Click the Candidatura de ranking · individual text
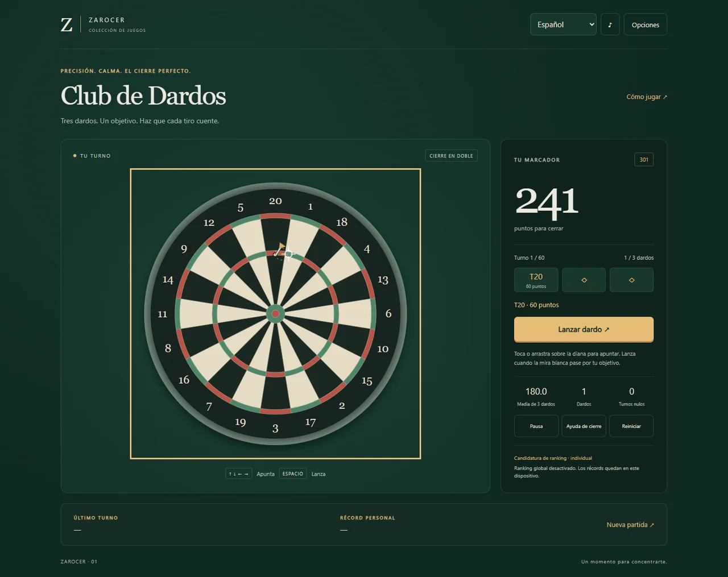 point(553,458)
